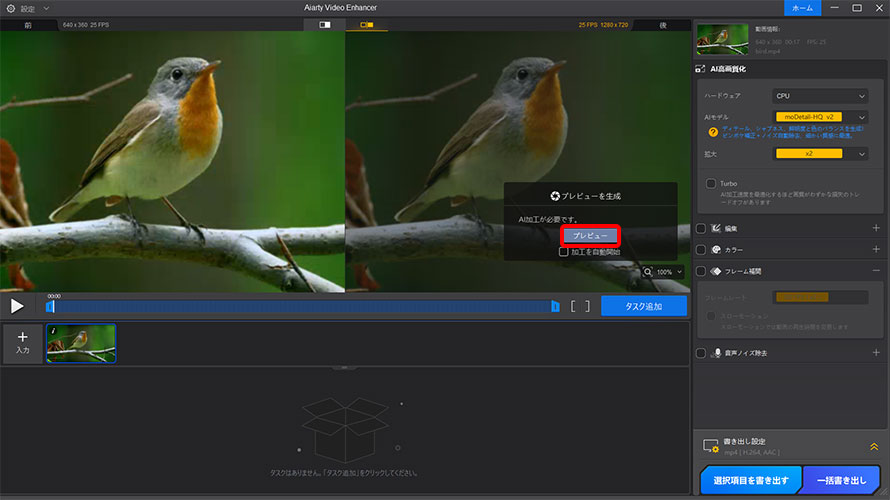Click the panel divider handle below the input strip
The height and width of the screenshot is (500, 890).
(345, 368)
